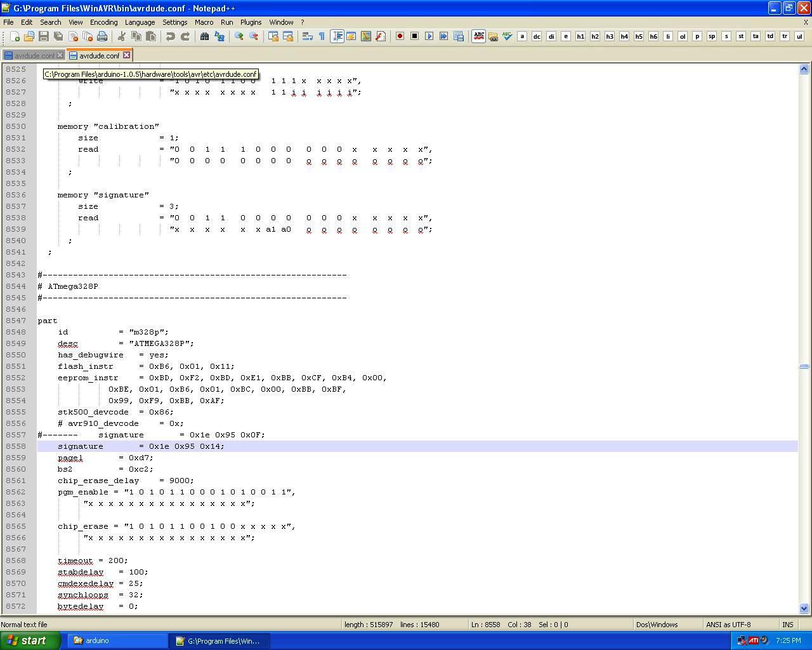Close the current document via the toolbar icon
812x650 pixels.
click(x=73, y=36)
